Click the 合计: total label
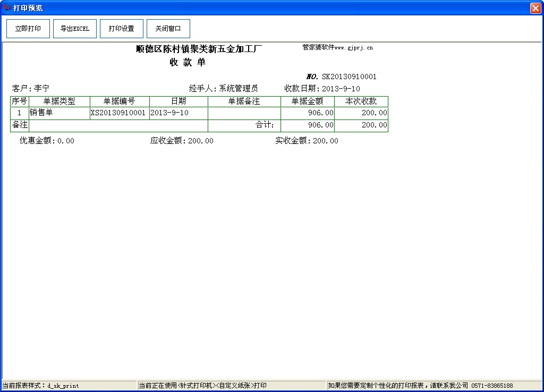The height and width of the screenshot is (392, 544). coord(265,125)
